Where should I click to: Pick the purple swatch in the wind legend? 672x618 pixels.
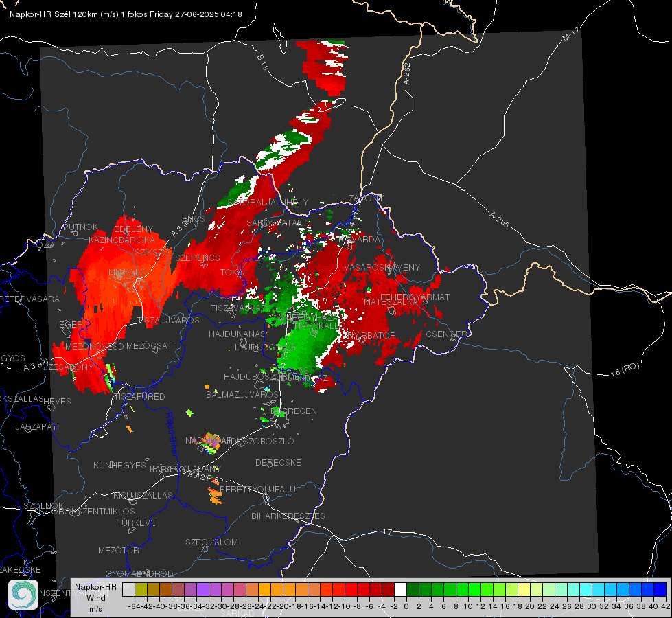[202, 590]
